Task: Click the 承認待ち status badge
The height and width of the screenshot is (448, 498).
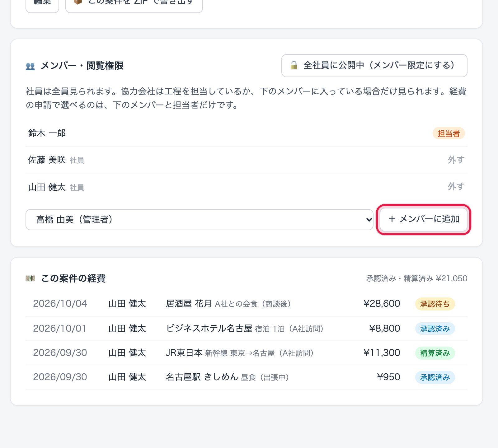Action: tap(435, 304)
